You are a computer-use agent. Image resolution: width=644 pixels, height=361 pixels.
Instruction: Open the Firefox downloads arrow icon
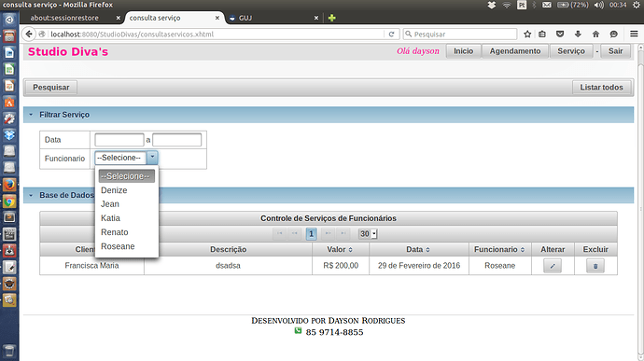[578, 35]
